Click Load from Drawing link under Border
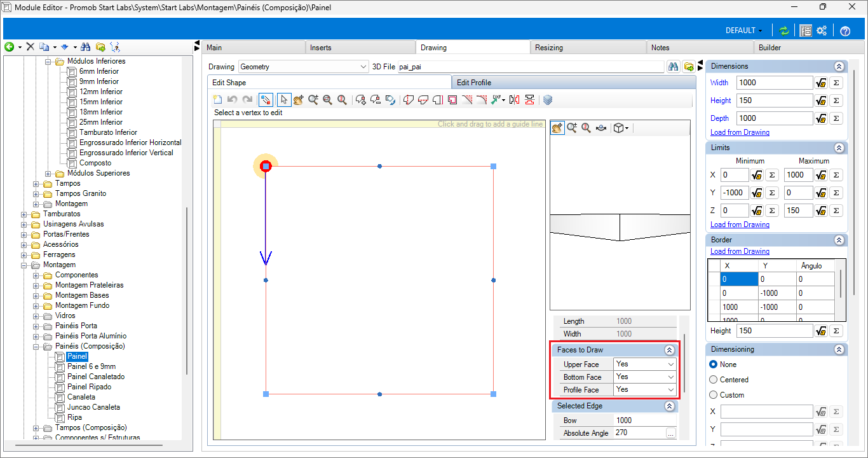 (740, 251)
